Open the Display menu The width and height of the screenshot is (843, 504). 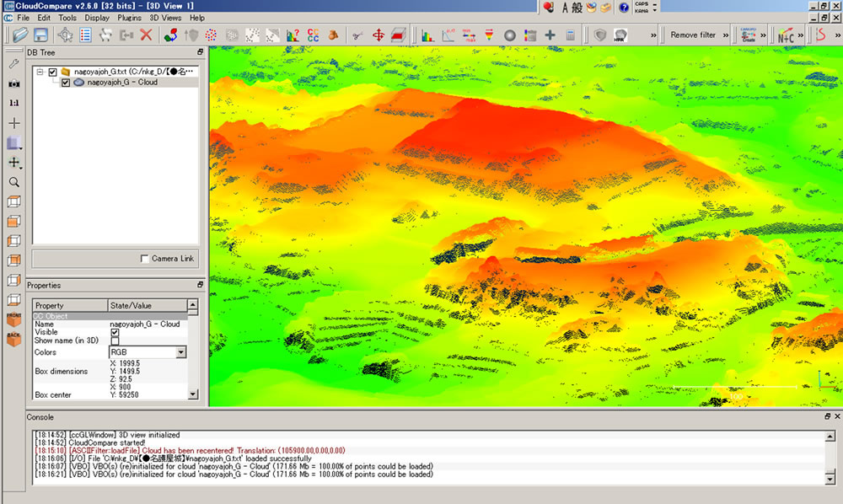coord(97,18)
